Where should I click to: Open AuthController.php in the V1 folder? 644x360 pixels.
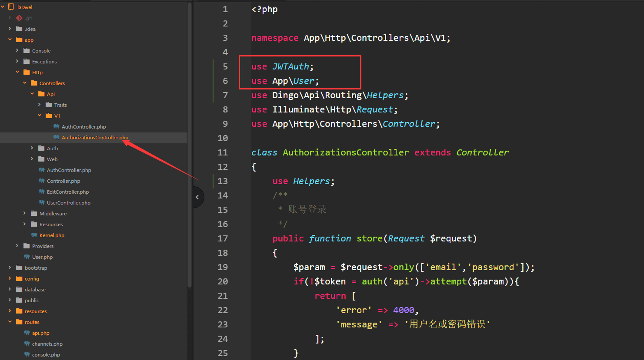click(83, 127)
